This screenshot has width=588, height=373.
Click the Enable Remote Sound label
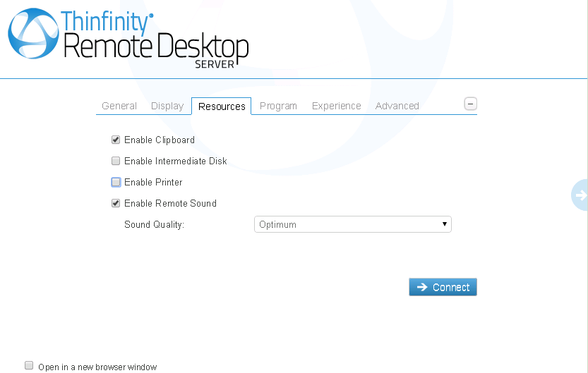pos(170,203)
